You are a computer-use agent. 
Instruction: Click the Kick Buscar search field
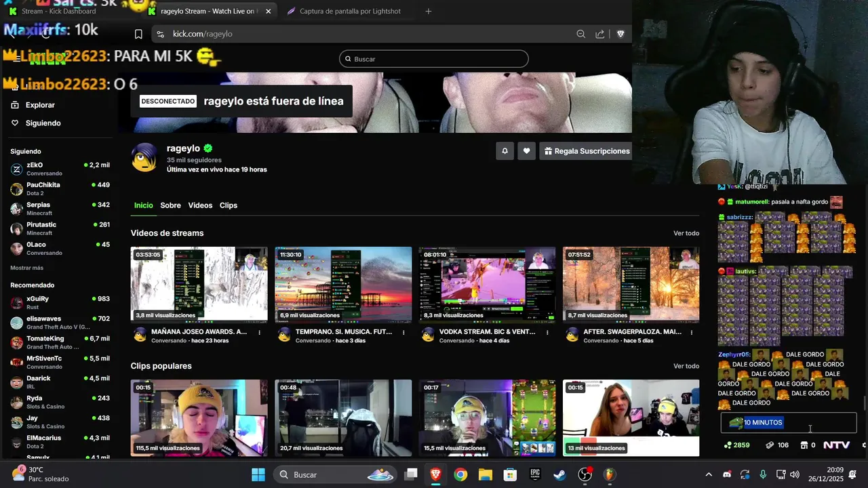click(x=434, y=59)
